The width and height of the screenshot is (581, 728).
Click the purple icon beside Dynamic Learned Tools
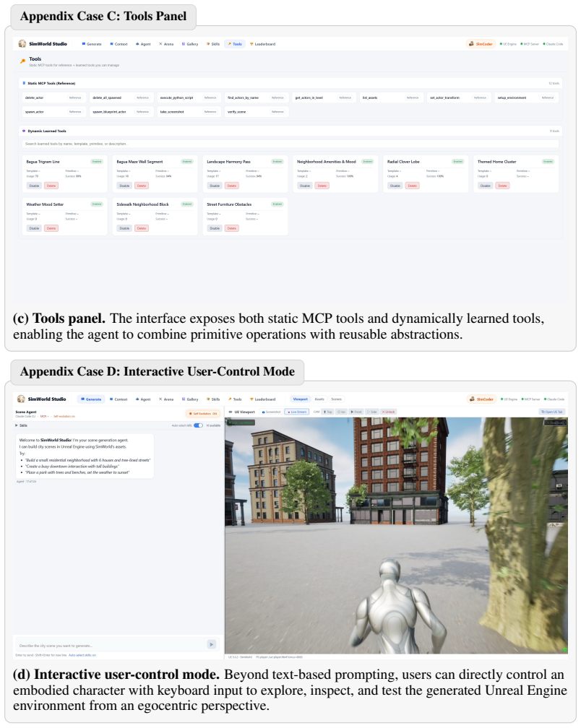tap(24, 131)
